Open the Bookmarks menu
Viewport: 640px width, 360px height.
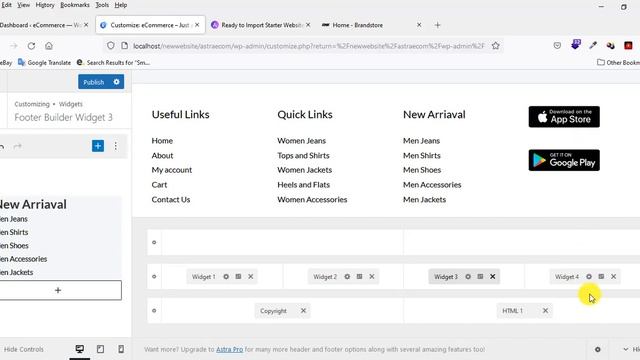point(75,5)
